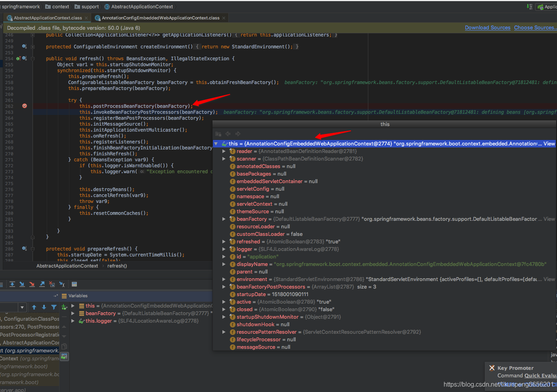This screenshot has height=392, width=557.
Task: Collapse the refresh() method fold on line 254
Action: click(33, 58)
